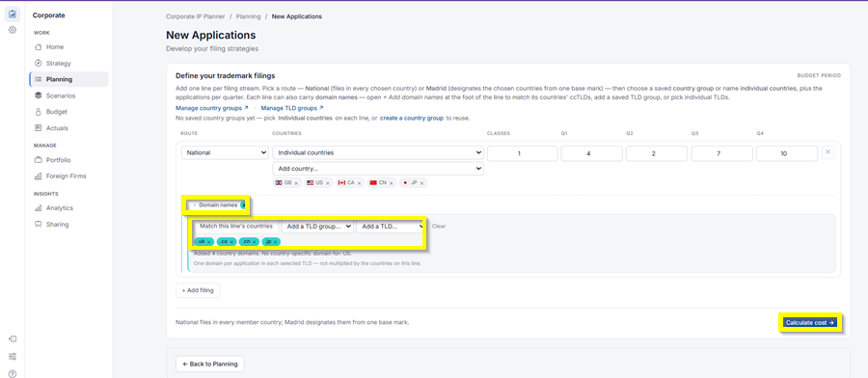Click the Planning breadcrumb link

pos(248,16)
